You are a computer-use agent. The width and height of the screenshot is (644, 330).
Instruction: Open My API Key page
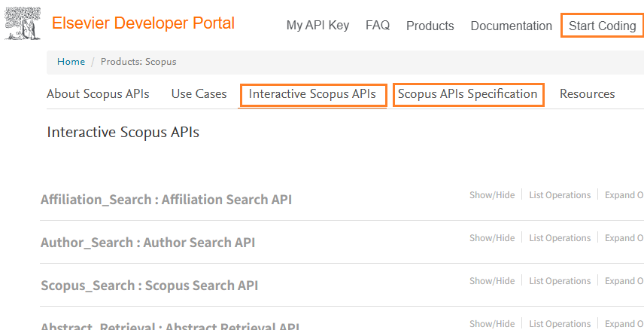point(317,26)
